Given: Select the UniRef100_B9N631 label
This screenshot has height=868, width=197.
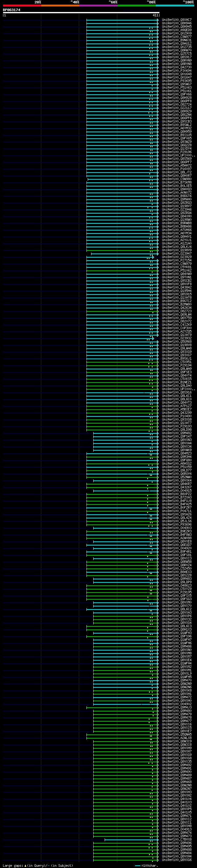Looking at the screenshot, I should point(177,40).
